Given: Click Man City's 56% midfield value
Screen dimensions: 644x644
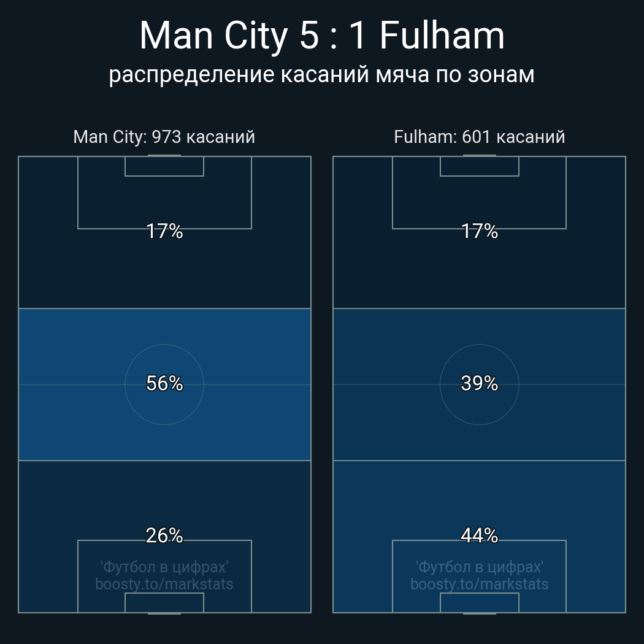Looking at the screenshot, I should click(x=164, y=383).
